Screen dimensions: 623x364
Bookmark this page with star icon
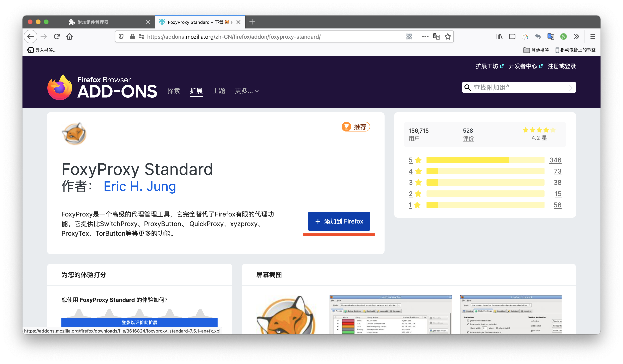pyautogui.click(x=448, y=36)
